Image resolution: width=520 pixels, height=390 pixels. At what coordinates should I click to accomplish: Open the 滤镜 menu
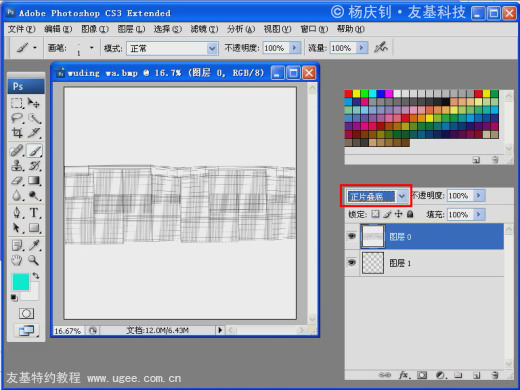204,29
